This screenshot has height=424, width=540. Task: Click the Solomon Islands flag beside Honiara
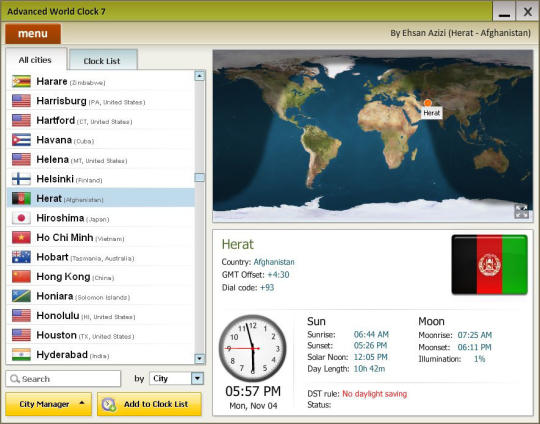pyautogui.click(x=21, y=296)
